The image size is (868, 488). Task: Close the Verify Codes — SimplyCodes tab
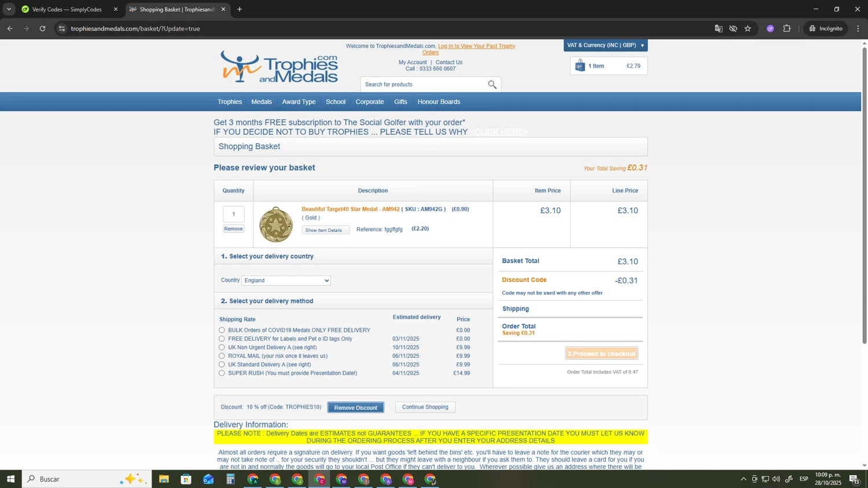tap(116, 9)
